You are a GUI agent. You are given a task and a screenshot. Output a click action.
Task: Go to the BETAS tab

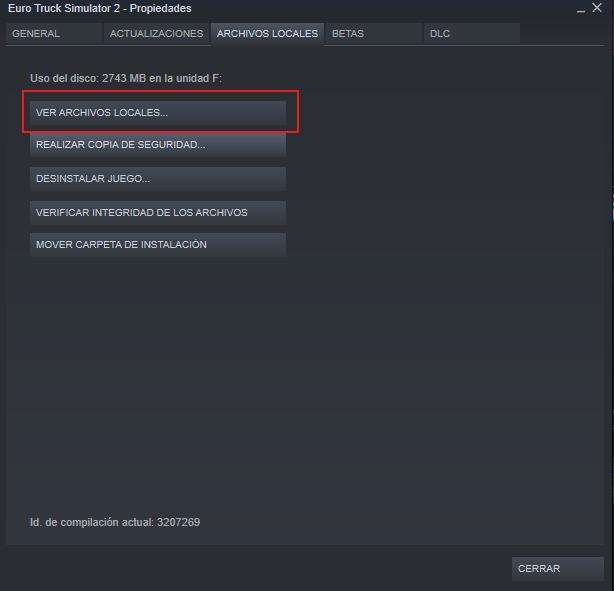click(374, 34)
